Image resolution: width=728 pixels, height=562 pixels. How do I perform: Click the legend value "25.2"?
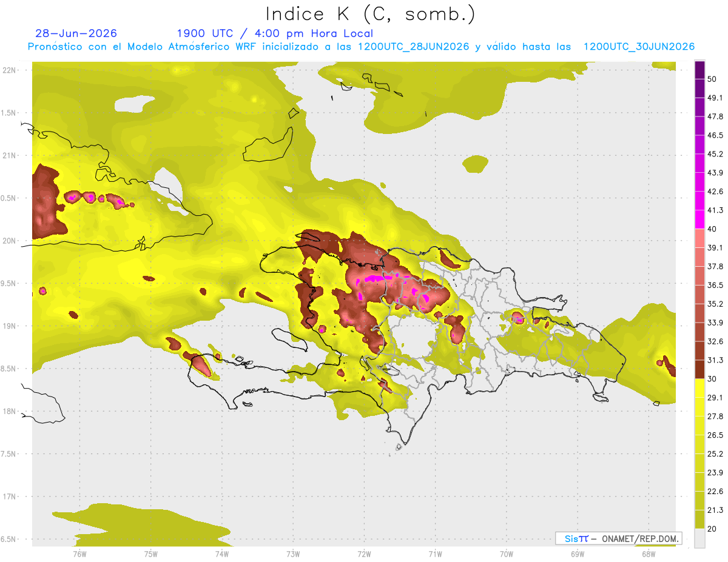click(x=716, y=453)
